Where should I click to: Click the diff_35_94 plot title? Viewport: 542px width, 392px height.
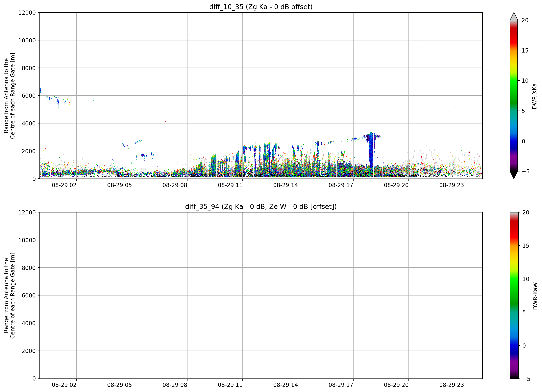261,207
